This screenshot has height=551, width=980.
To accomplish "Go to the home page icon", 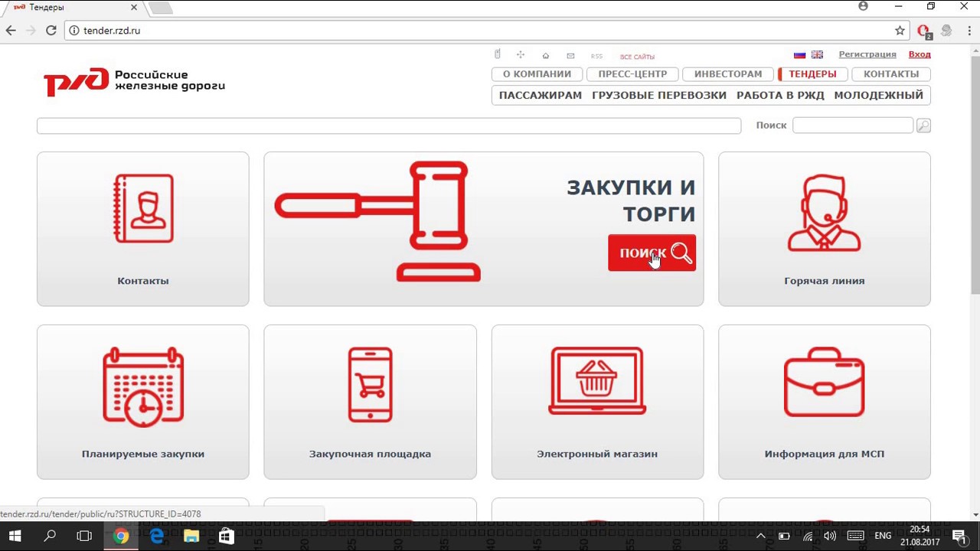I will click(x=546, y=56).
